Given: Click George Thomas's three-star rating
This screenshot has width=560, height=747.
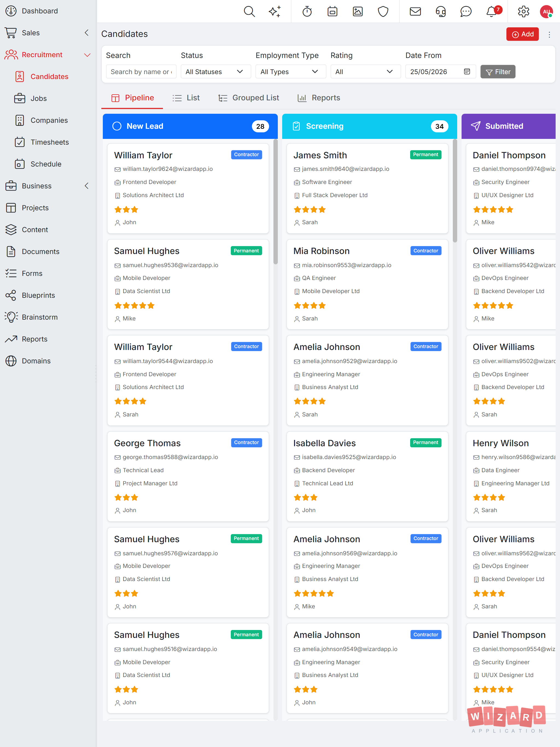Looking at the screenshot, I should [126, 497].
